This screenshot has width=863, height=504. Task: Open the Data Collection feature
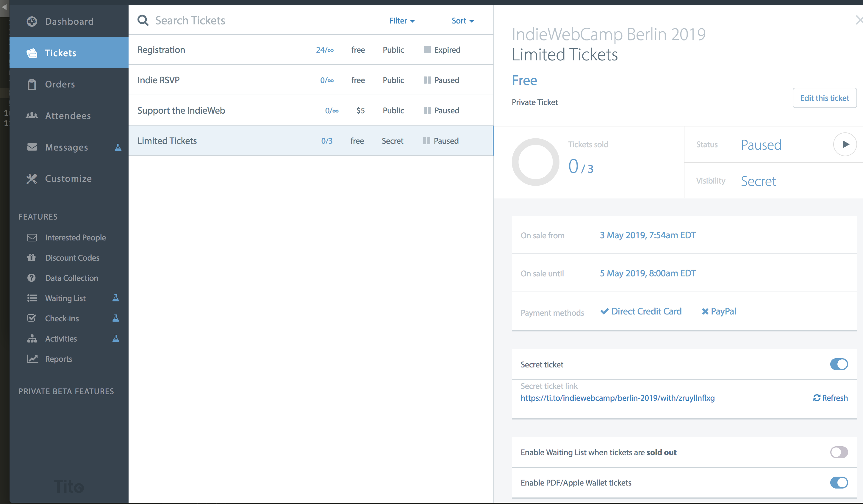[x=72, y=278]
